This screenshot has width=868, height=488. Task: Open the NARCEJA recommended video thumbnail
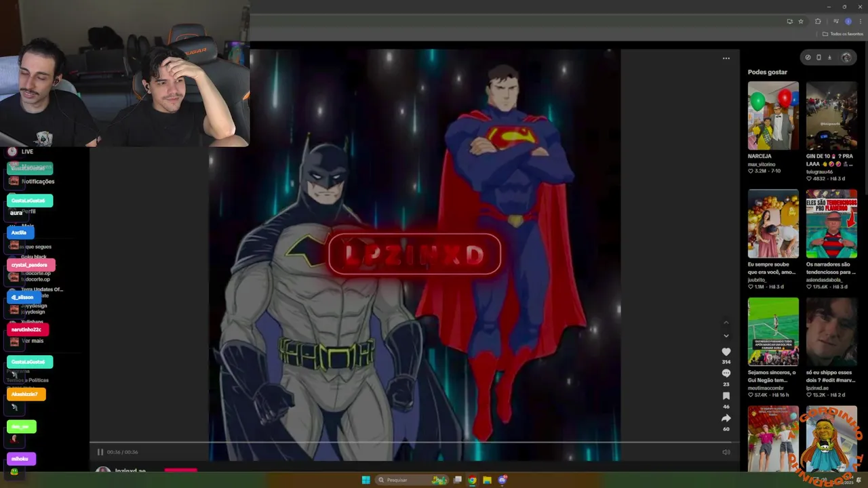click(x=773, y=116)
